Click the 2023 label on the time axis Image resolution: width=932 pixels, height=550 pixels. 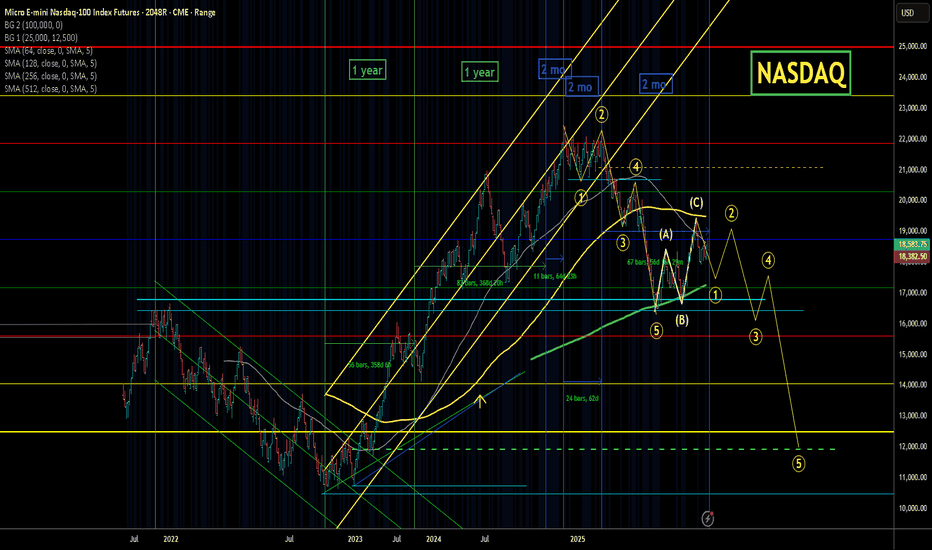coord(355,539)
